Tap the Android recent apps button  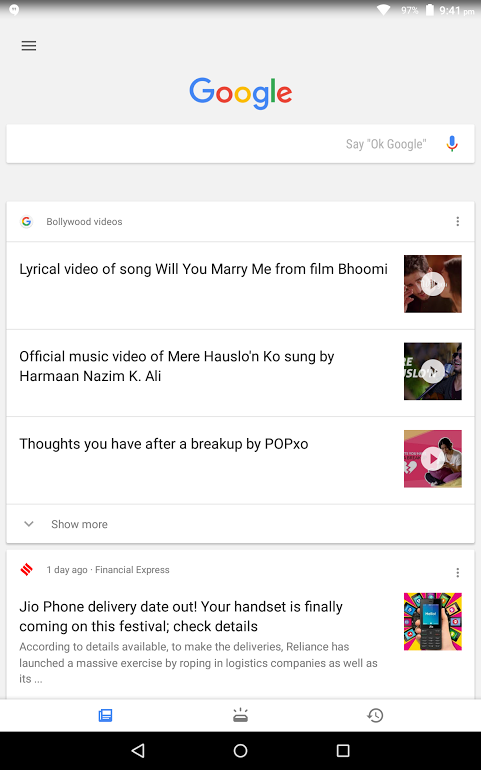tap(343, 750)
